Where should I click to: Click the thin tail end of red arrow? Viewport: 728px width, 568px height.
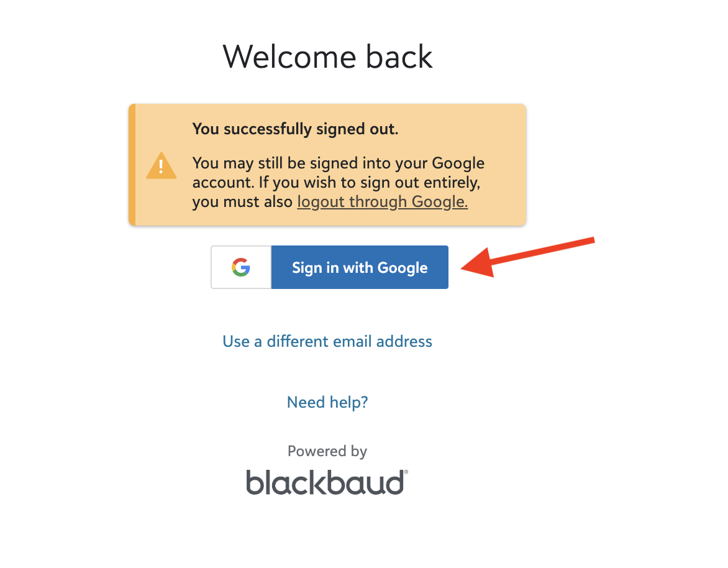[588, 240]
